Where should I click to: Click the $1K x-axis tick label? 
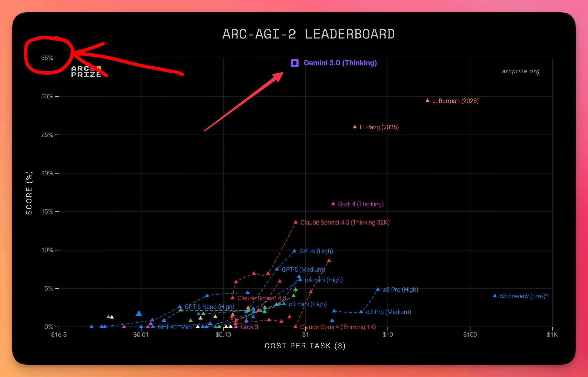(552, 335)
